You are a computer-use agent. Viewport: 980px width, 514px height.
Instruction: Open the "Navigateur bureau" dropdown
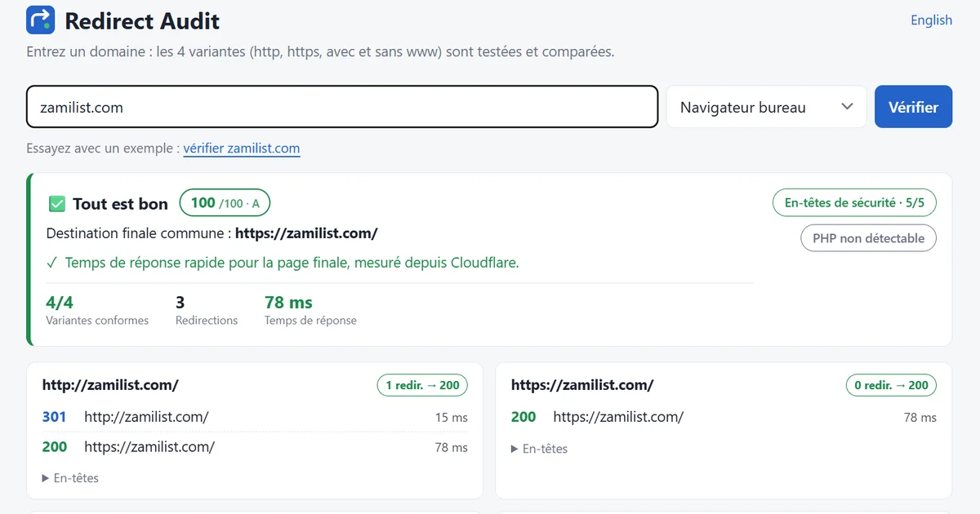(766, 107)
